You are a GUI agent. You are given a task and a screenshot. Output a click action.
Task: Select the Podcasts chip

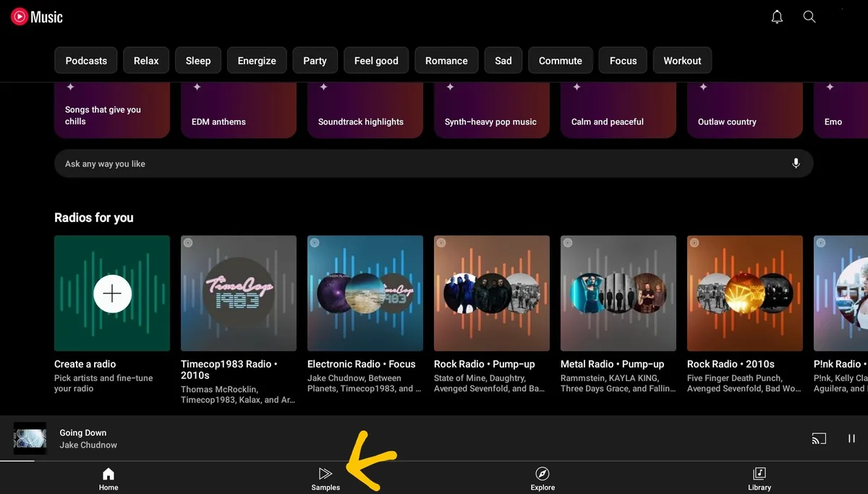pyautogui.click(x=86, y=61)
